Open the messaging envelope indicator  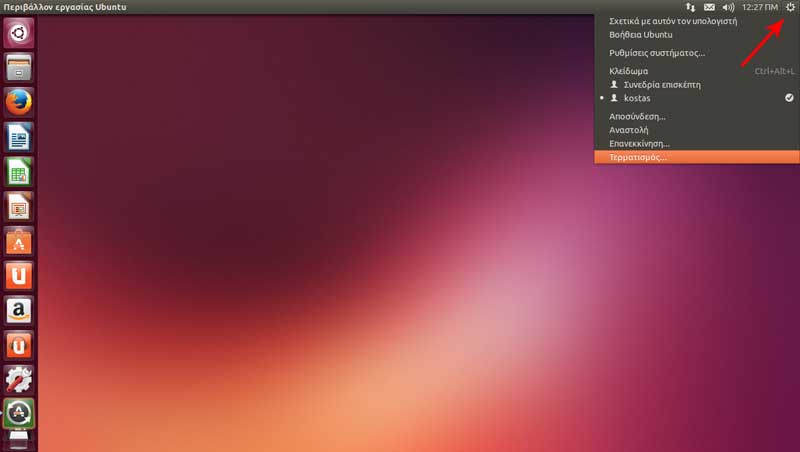click(709, 7)
